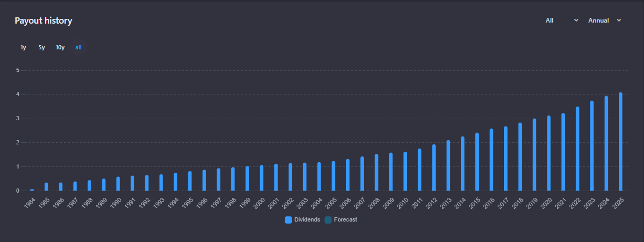Choose the 10y range option

point(60,48)
